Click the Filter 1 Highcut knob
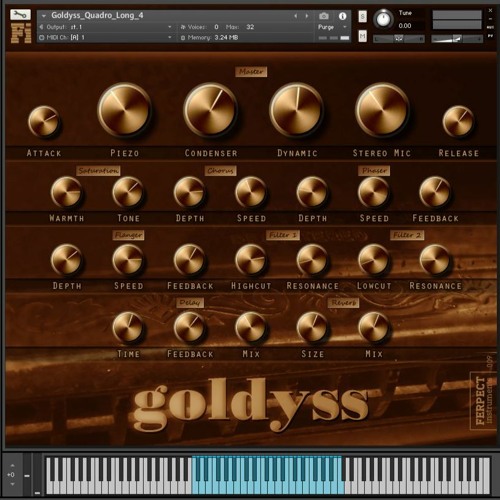 pyautogui.click(x=251, y=260)
